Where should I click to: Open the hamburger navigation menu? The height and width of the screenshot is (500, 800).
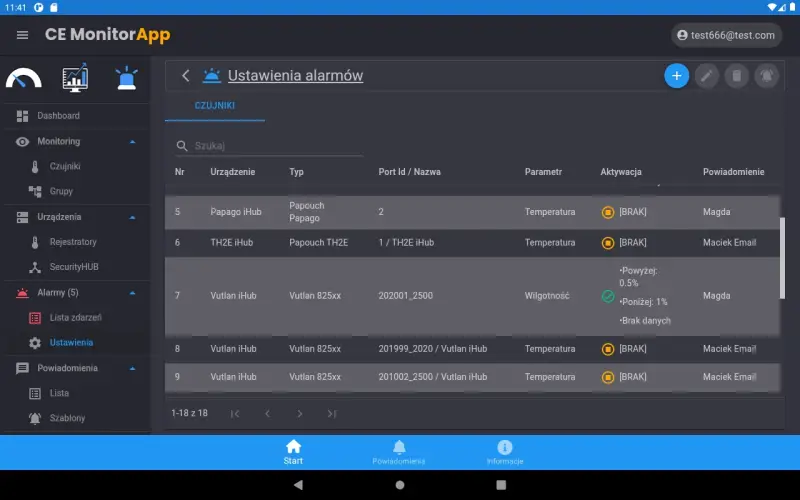(x=22, y=35)
